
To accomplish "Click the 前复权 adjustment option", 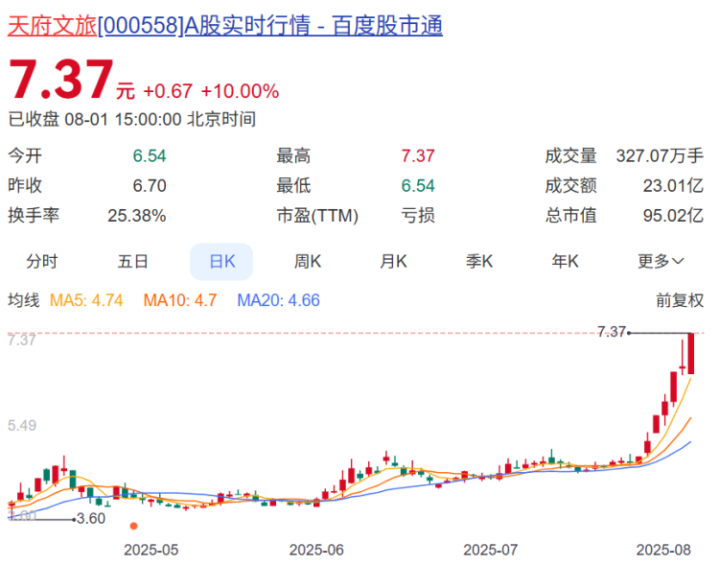I will click(680, 300).
